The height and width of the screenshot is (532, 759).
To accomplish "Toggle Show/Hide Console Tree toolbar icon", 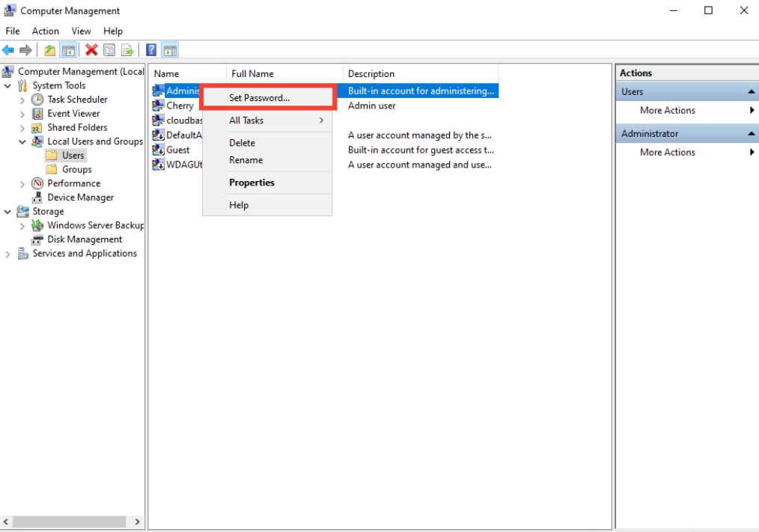I will point(68,50).
